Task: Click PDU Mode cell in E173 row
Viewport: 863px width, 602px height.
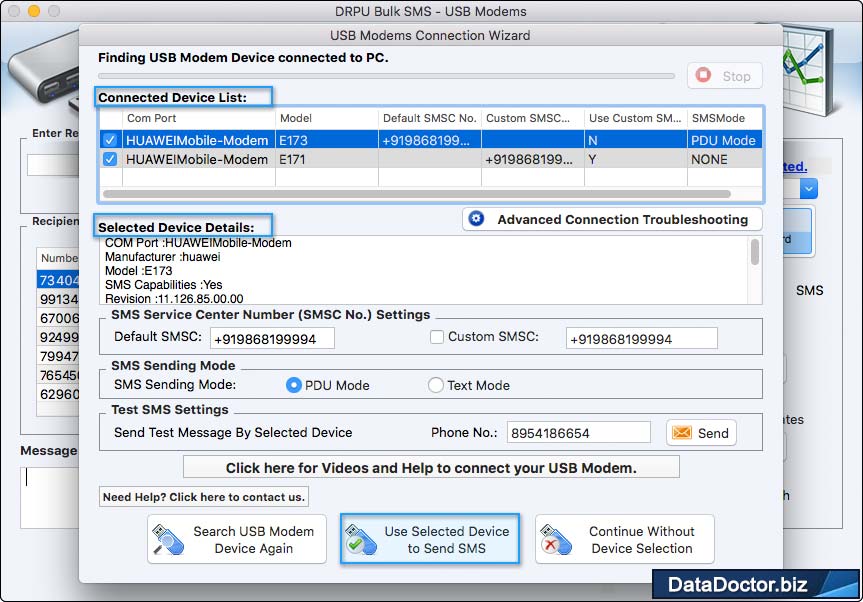Action: click(x=725, y=140)
